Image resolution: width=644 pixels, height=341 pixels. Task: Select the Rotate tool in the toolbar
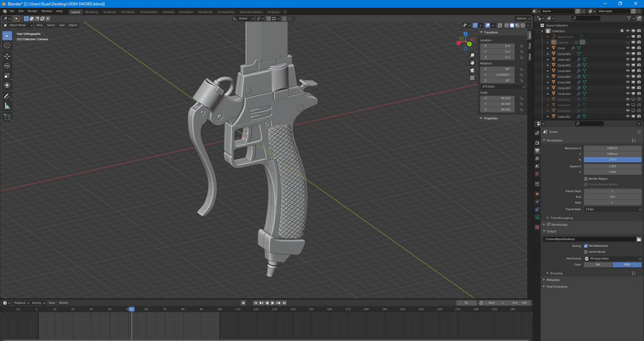[7, 66]
